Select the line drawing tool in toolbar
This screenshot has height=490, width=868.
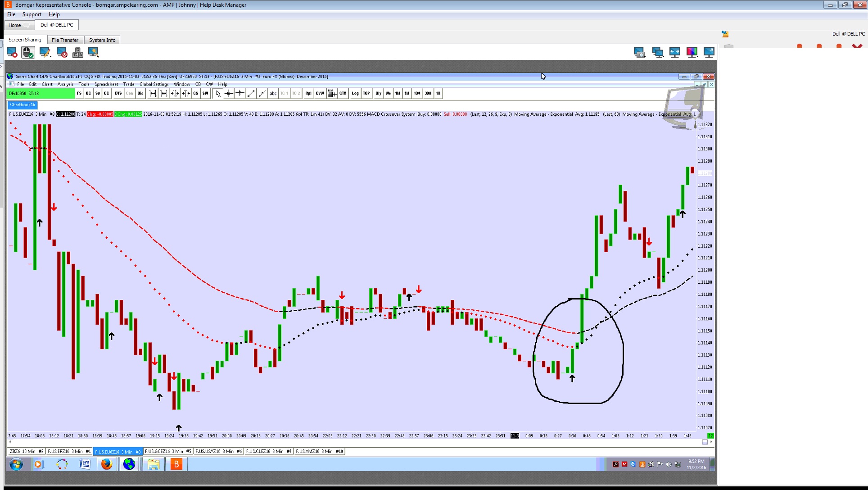[251, 93]
